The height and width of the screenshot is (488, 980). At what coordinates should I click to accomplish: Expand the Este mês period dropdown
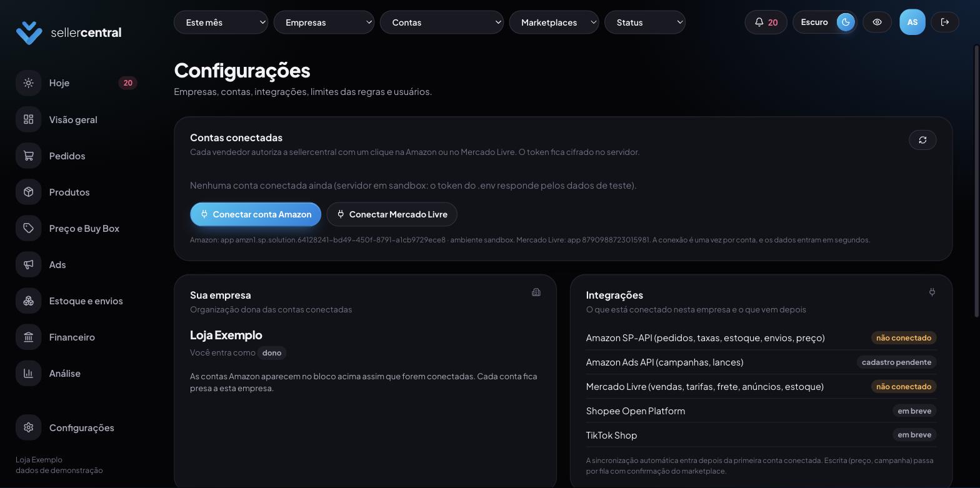(x=221, y=22)
